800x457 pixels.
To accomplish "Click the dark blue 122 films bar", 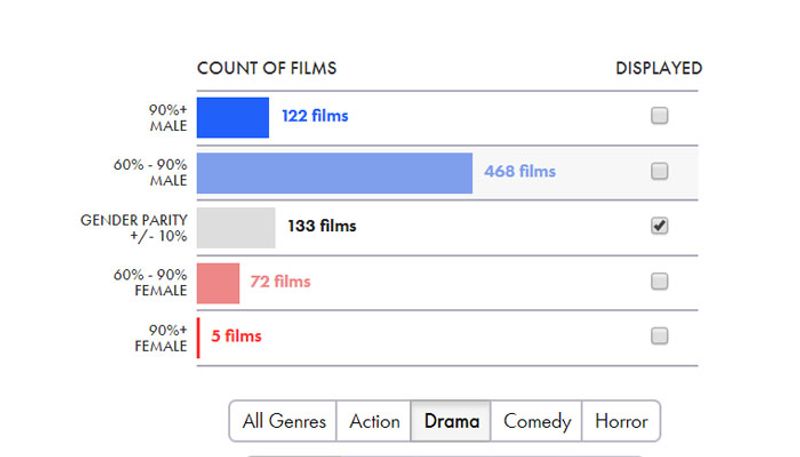I will 233,117.
